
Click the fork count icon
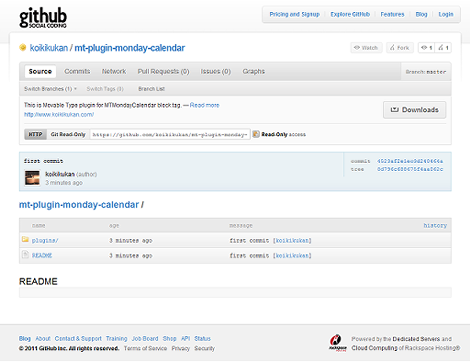coord(441,48)
